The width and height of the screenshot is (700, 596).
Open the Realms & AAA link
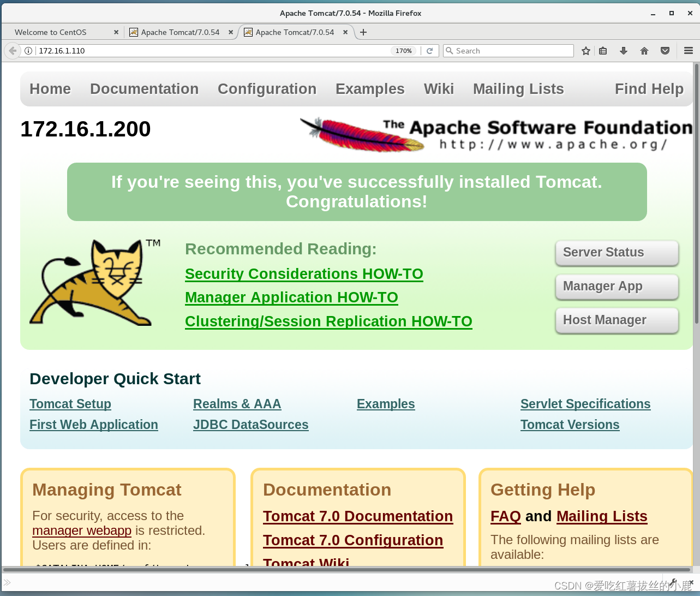(x=237, y=404)
